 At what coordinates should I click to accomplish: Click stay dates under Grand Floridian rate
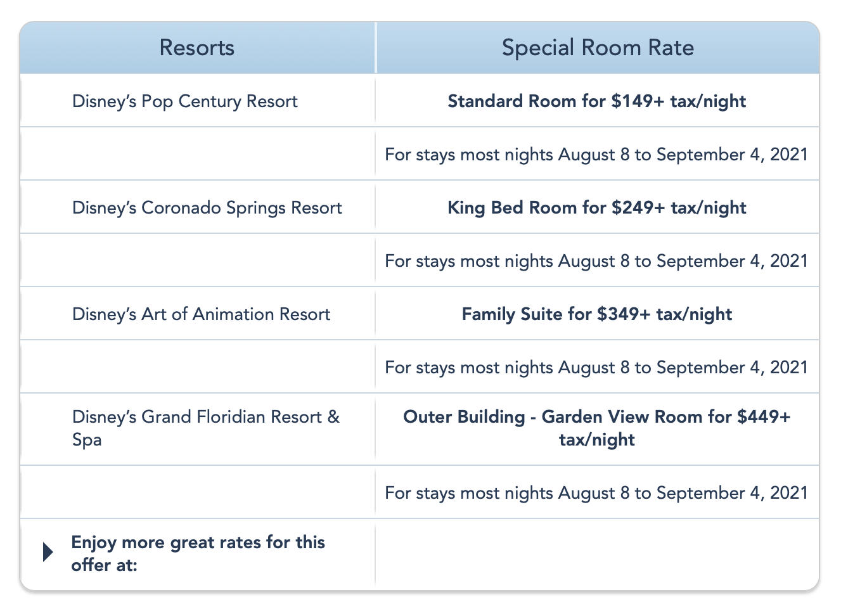597,493
